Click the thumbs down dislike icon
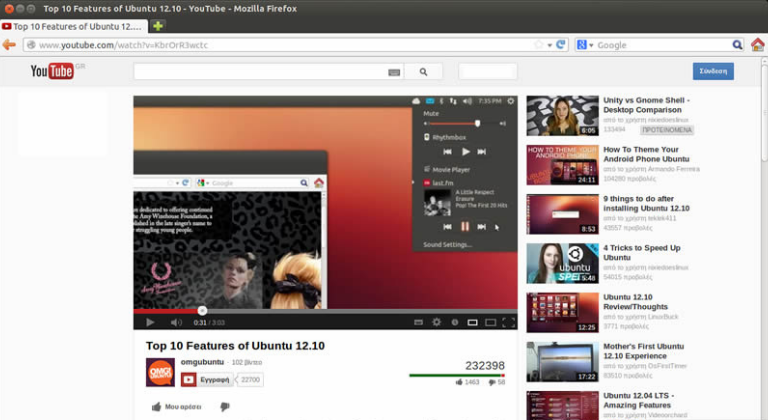The image size is (768, 420). pos(225,407)
